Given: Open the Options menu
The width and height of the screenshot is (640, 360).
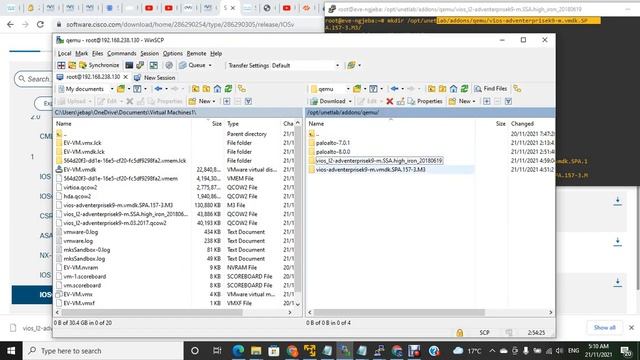Looking at the screenshot, I should click(x=173, y=53).
